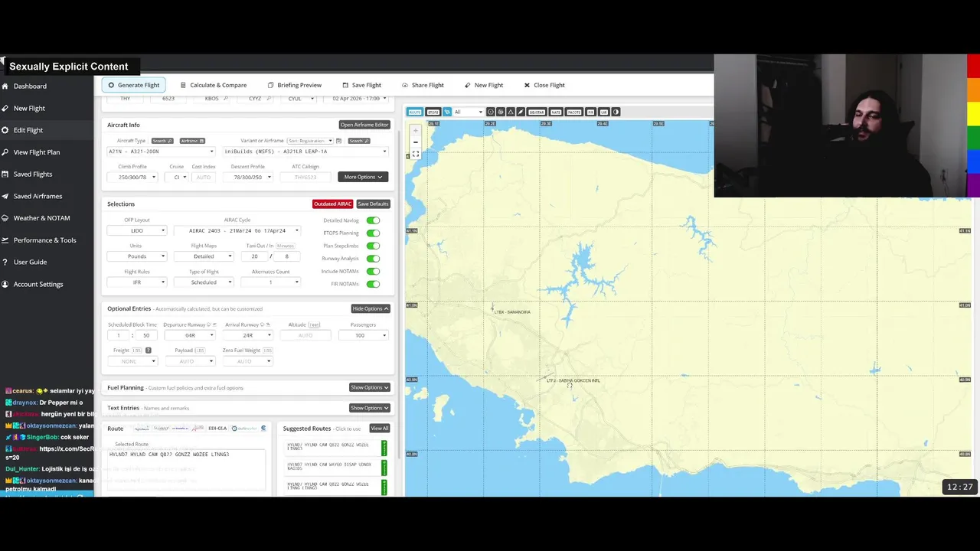Open the Units Pounds dropdown

(137, 256)
